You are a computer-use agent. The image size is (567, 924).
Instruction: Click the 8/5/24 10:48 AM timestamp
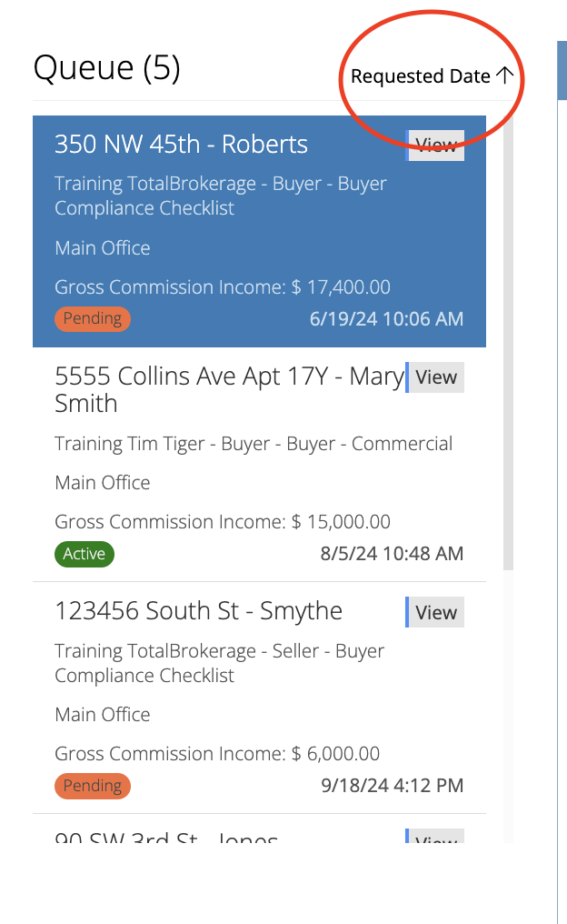pos(393,553)
